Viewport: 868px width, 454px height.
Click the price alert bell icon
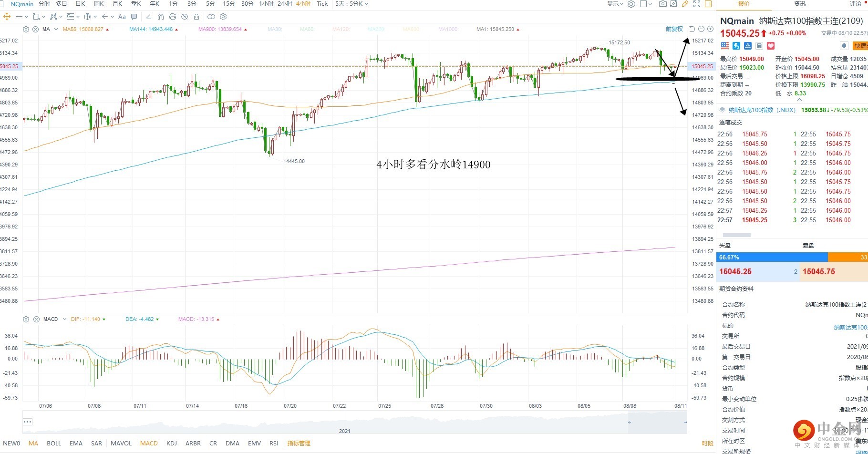click(844, 46)
